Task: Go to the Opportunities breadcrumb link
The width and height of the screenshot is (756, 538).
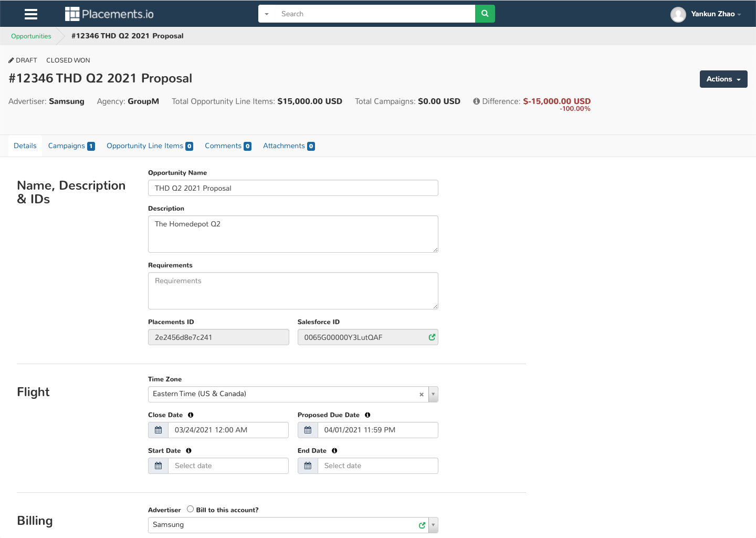Action: tap(31, 36)
